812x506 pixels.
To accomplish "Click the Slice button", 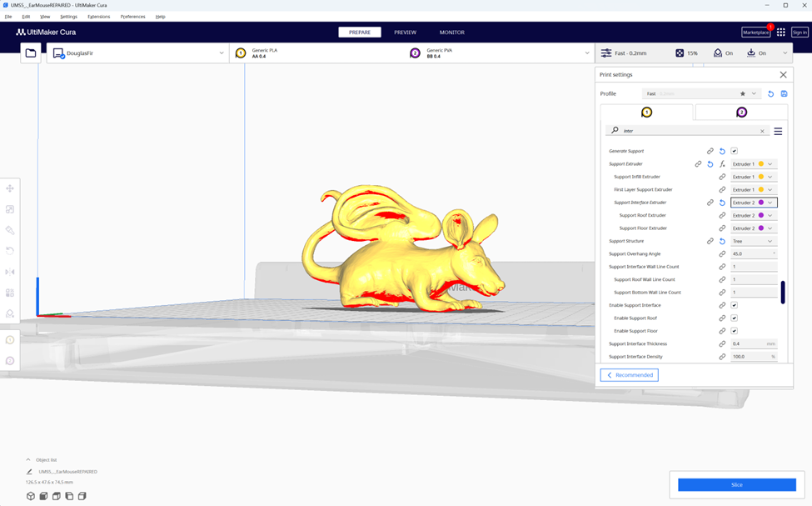I will coord(736,484).
